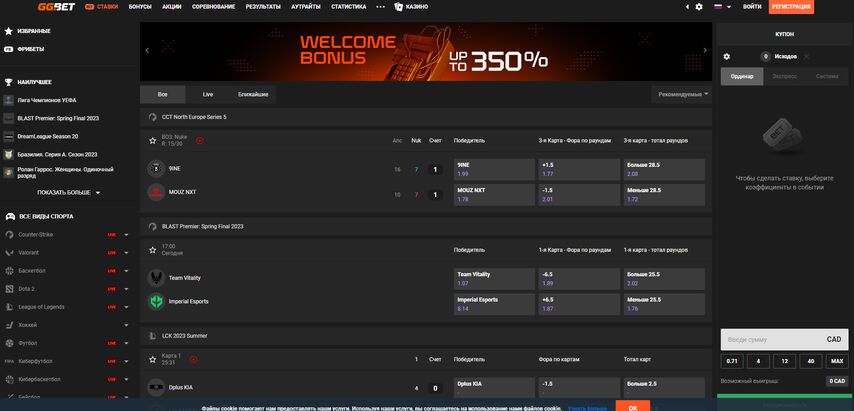Expand League of Legends category arrow
The height and width of the screenshot is (411, 854).
[x=126, y=307]
